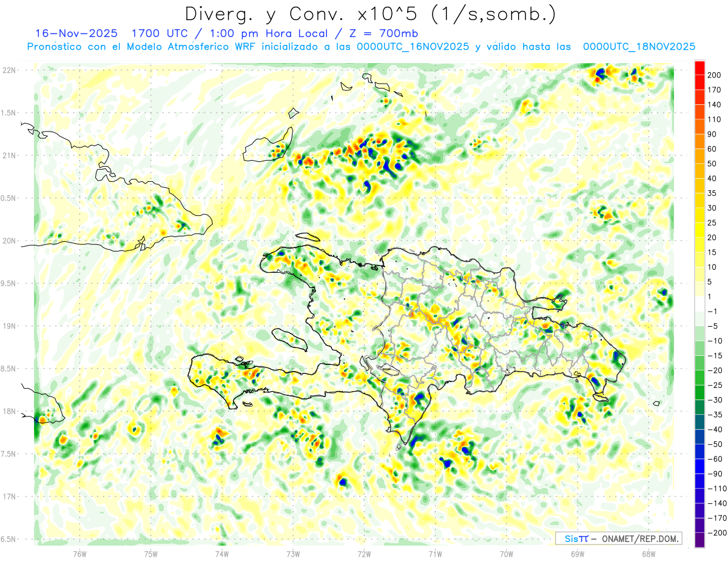Click the '19N' latitude label
The image size is (728, 562).
[9, 326]
